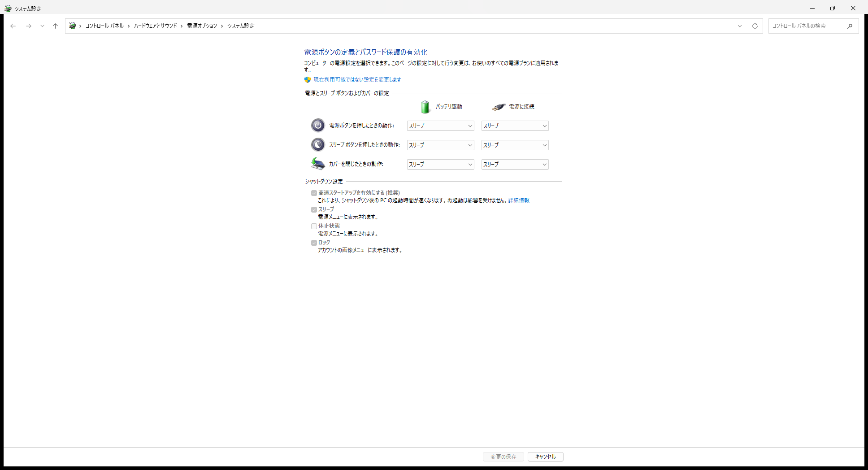The height and width of the screenshot is (470, 868).
Task: Toggle 高速スタートアップを有効にする checkbox
Action: (x=314, y=193)
